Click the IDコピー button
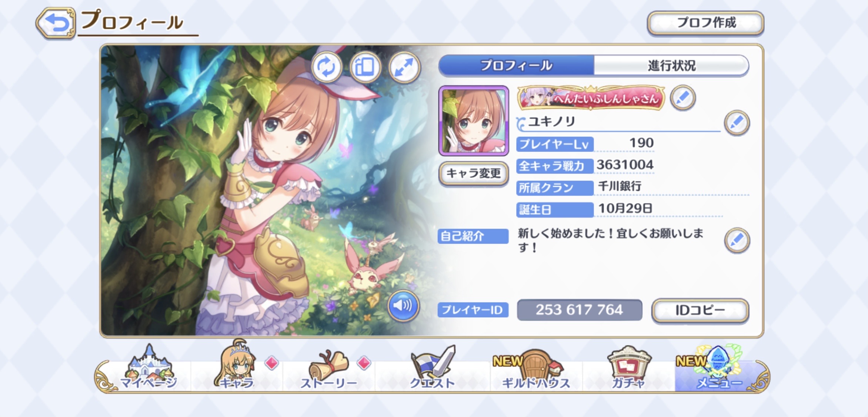The height and width of the screenshot is (417, 868). [x=700, y=310]
